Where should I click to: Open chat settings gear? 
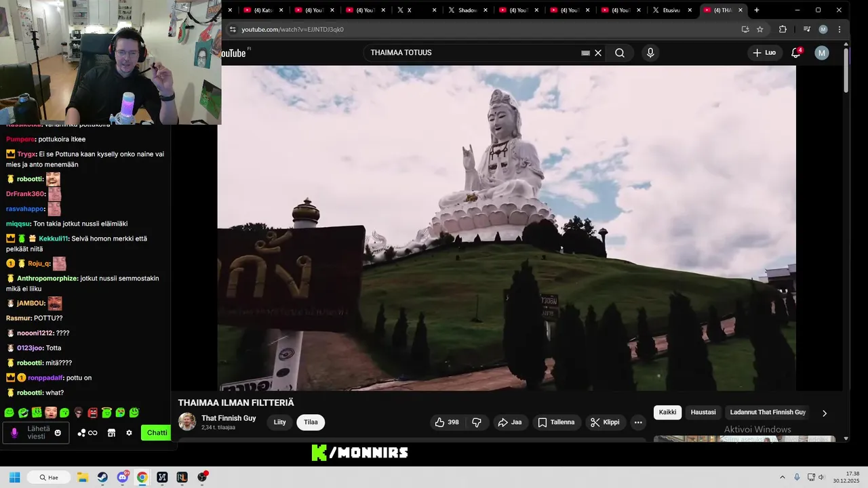tap(129, 433)
